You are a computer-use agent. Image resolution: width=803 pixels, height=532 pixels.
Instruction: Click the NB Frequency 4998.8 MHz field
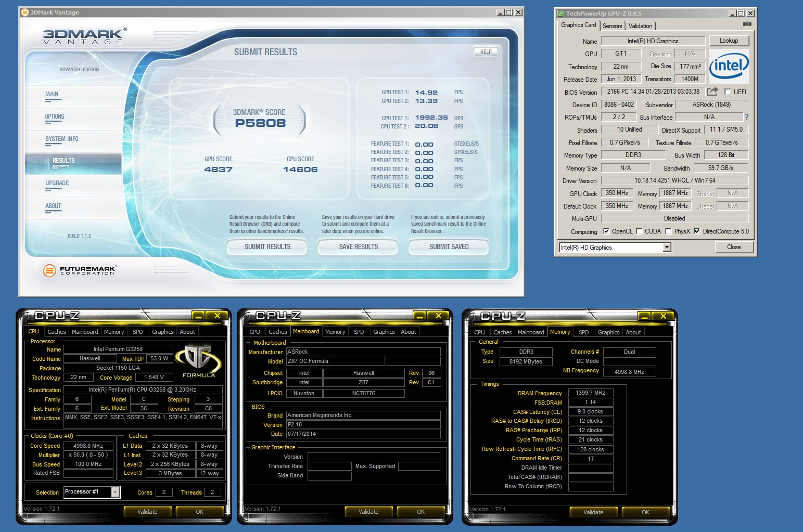pyautogui.click(x=629, y=372)
